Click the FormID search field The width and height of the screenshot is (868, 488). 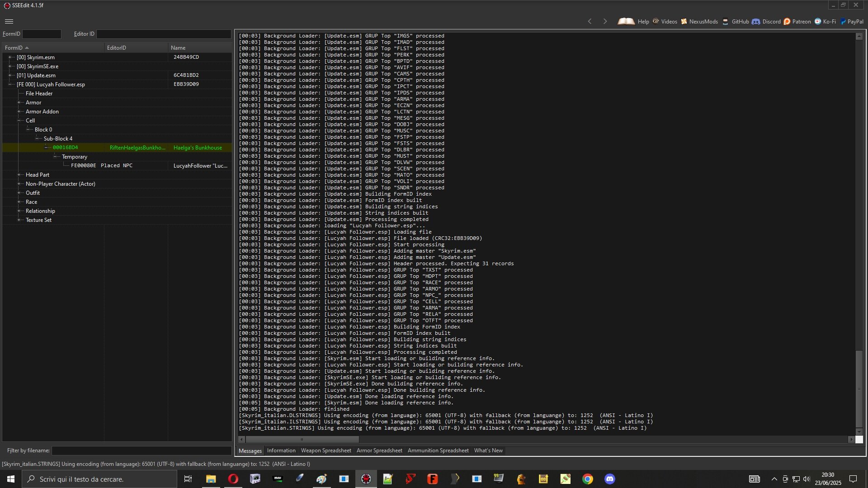tap(42, 34)
